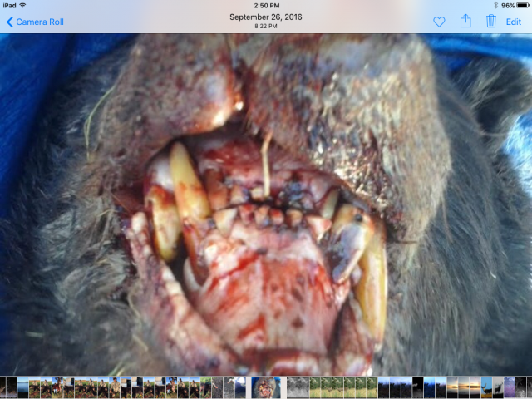This screenshot has width=532, height=399.
Task: Jump to the last thumbnail at far right
Action: click(x=526, y=387)
